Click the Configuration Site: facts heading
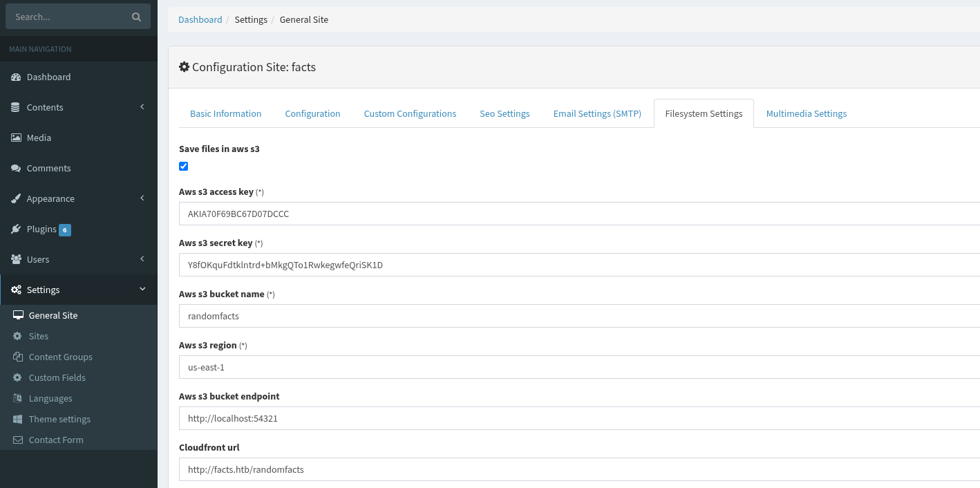This screenshot has height=488, width=980. pyautogui.click(x=254, y=67)
